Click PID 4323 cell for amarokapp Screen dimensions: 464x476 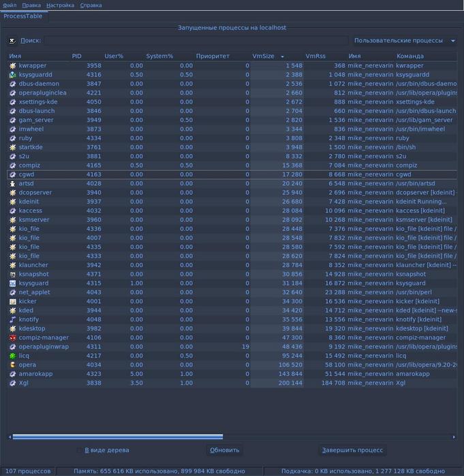pos(94,374)
